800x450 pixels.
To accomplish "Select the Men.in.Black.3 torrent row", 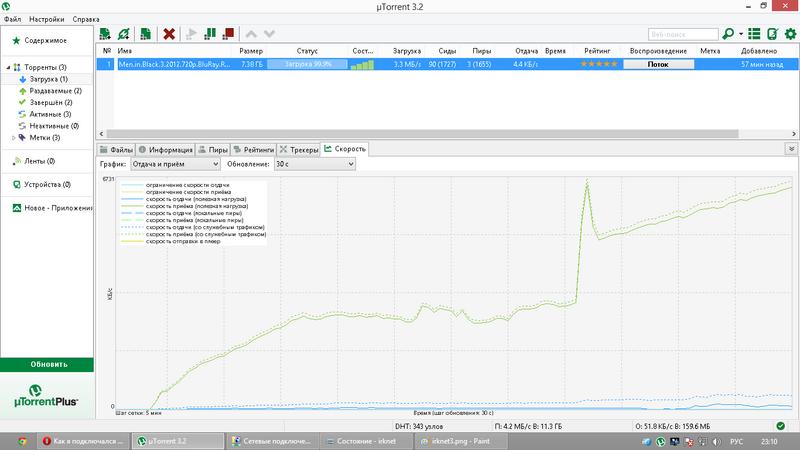I will (447, 64).
